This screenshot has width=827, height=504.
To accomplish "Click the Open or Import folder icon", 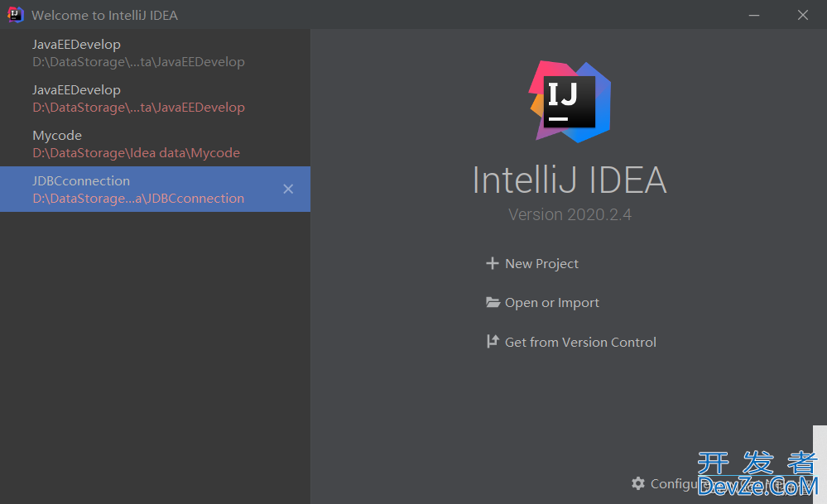I will tap(493, 303).
